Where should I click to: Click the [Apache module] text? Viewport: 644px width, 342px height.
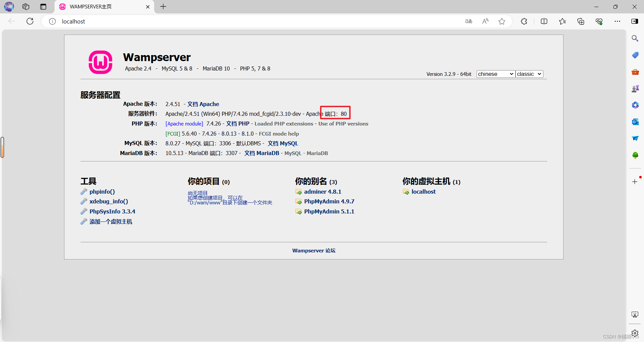(184, 124)
